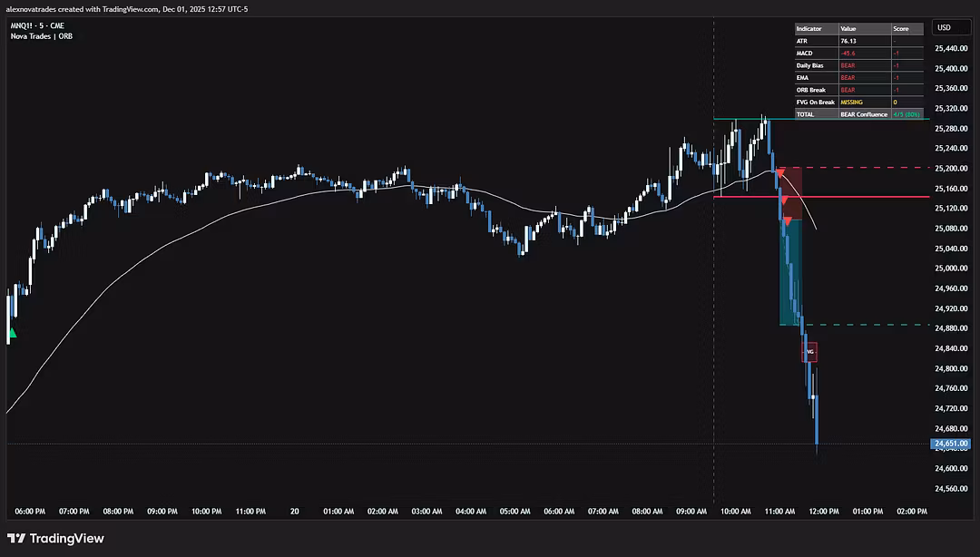The height and width of the screenshot is (557, 980).
Task: Click the topmost red down-triangle sell marker
Action: click(x=779, y=172)
